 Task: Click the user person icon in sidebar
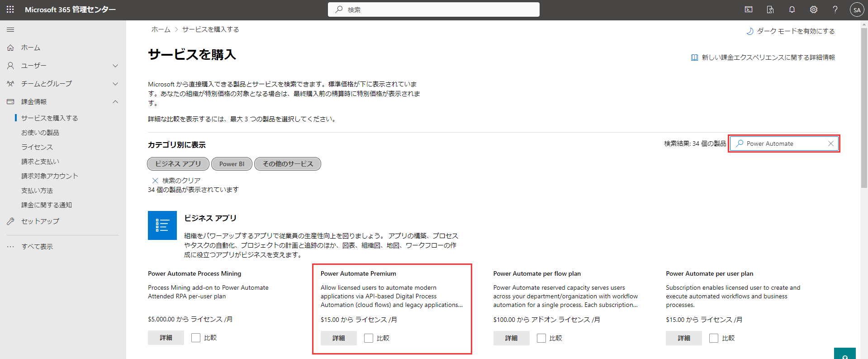click(x=10, y=66)
